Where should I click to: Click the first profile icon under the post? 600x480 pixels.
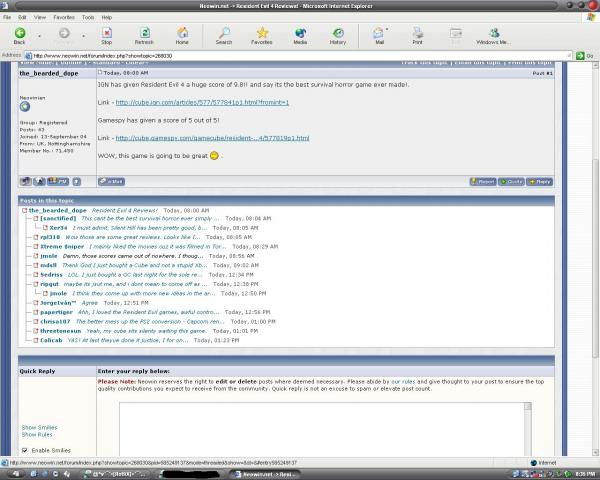pyautogui.click(x=26, y=181)
